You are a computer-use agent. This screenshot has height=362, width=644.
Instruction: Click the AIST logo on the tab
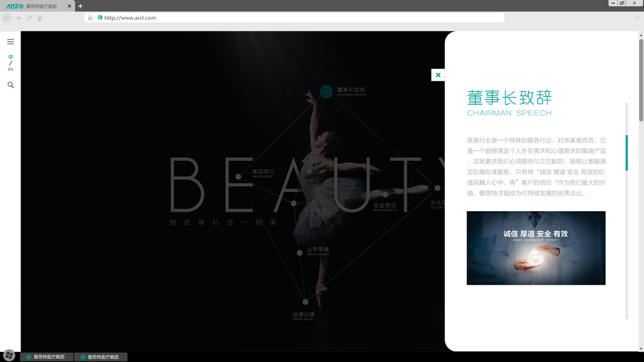pos(14,6)
